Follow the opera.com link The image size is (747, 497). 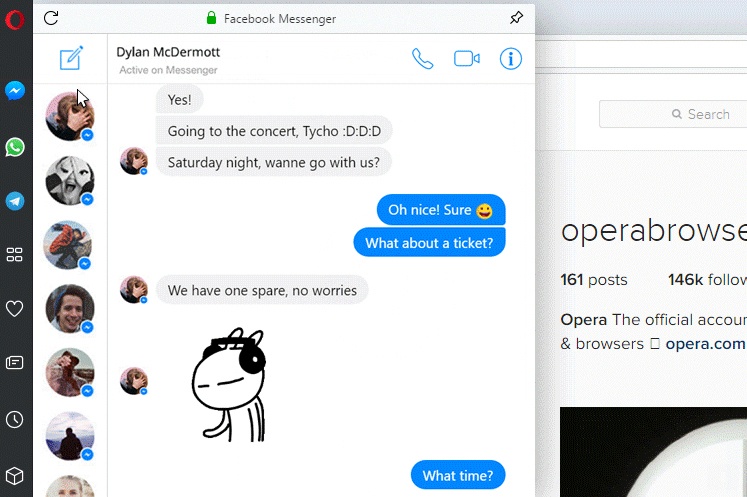705,344
